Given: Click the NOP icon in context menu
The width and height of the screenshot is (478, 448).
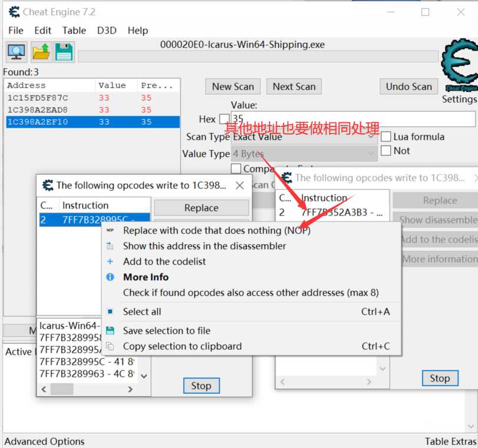Looking at the screenshot, I should pyautogui.click(x=110, y=230).
